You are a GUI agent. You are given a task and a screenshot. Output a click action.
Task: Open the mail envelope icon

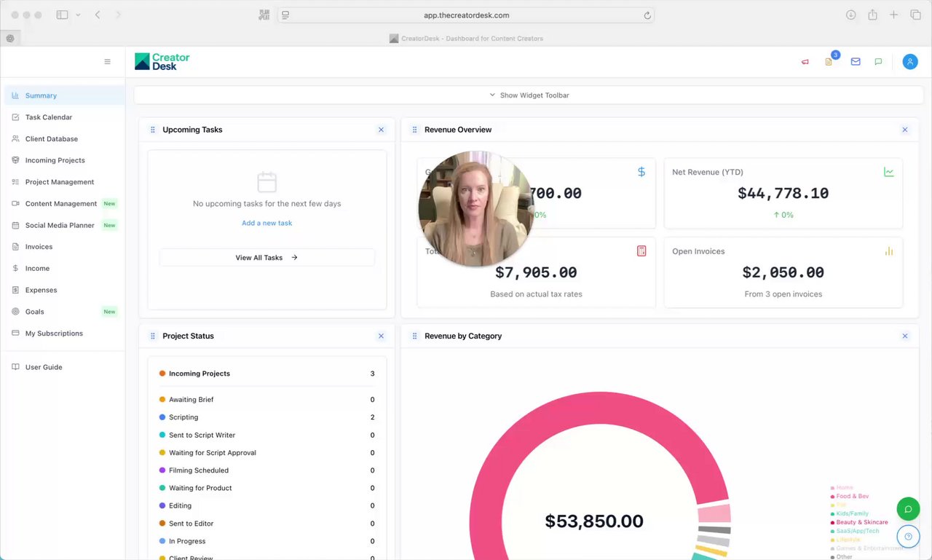click(856, 62)
